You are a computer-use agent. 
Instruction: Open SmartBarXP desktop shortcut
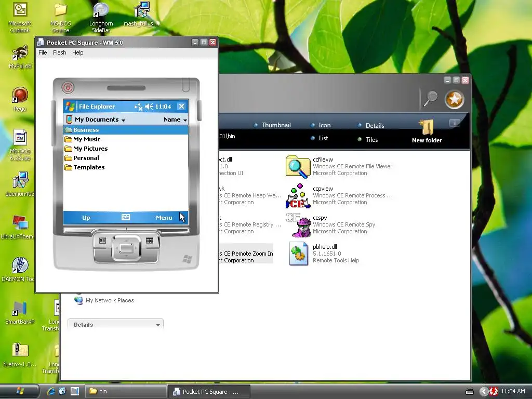pyautogui.click(x=20, y=312)
